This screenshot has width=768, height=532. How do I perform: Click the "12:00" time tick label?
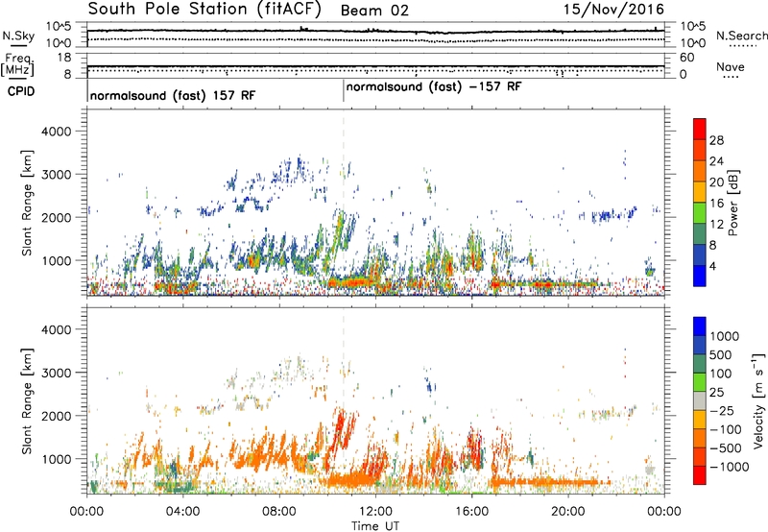coord(375,512)
